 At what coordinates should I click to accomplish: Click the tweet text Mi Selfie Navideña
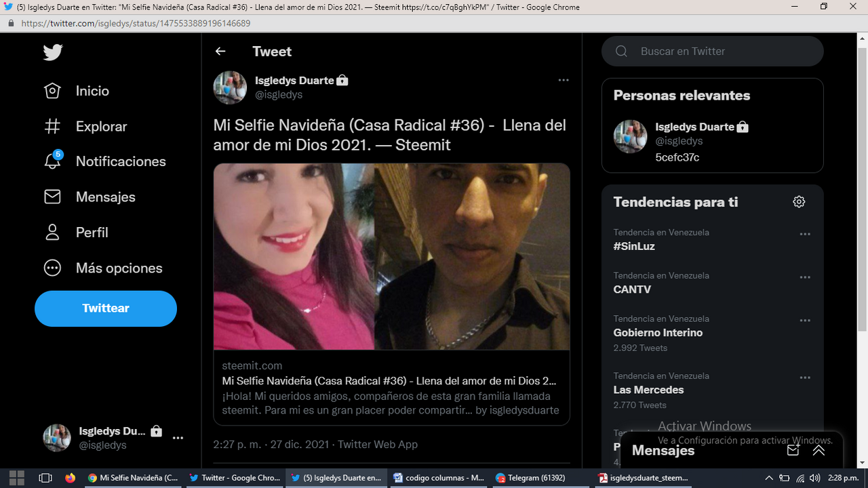tap(389, 135)
